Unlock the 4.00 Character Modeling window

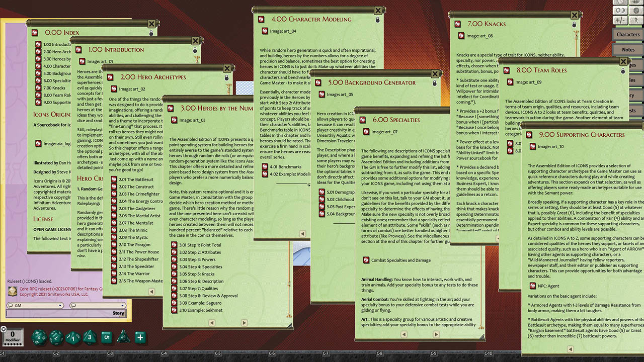pyautogui.click(x=378, y=20)
